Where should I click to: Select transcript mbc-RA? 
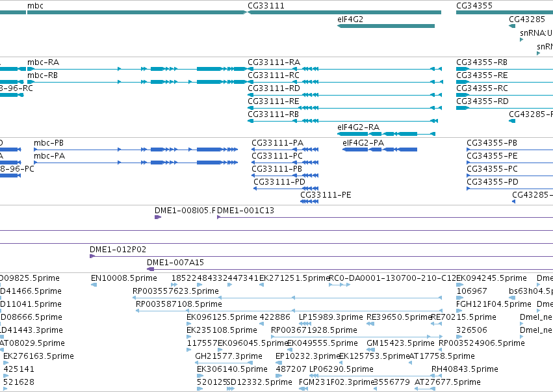point(137,69)
